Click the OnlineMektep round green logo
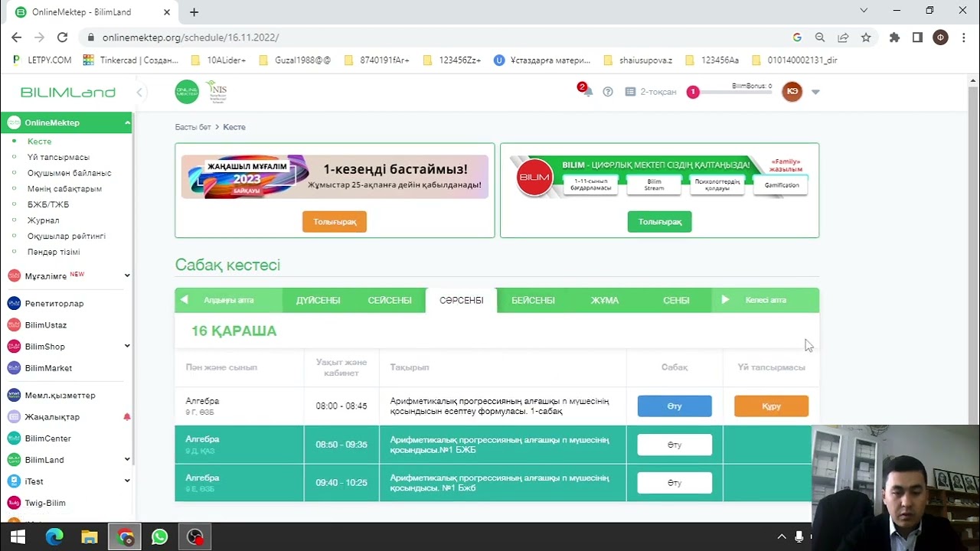Image resolution: width=980 pixels, height=551 pixels. (187, 92)
